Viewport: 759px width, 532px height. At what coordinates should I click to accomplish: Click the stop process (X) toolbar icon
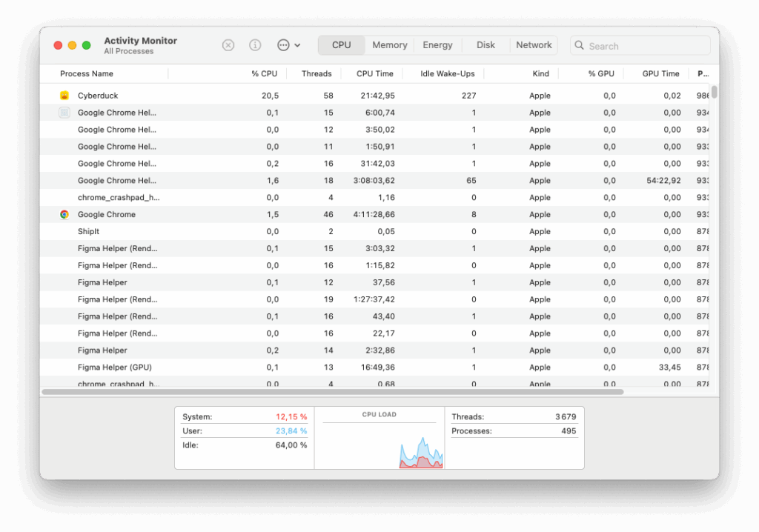tap(228, 45)
